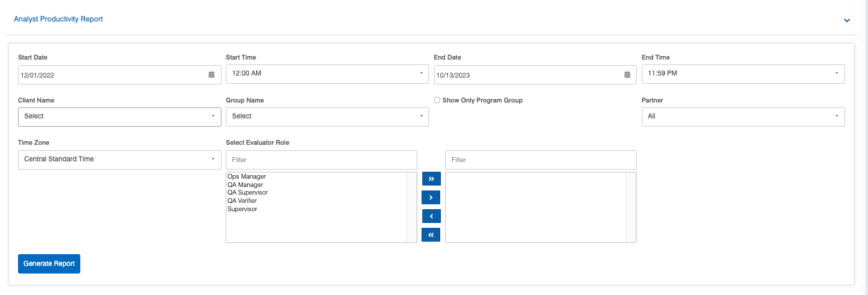Open the Partner dropdown set to All
This screenshot has width=868, height=295.
tap(743, 117)
